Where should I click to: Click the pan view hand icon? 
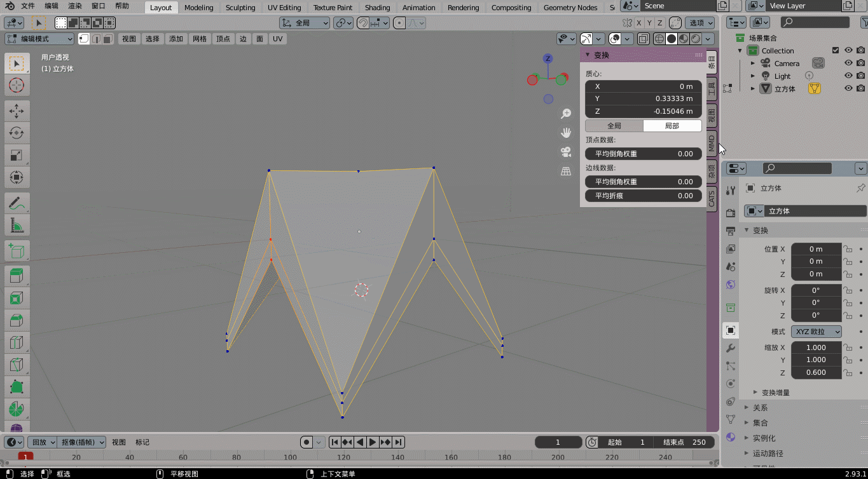tap(566, 133)
